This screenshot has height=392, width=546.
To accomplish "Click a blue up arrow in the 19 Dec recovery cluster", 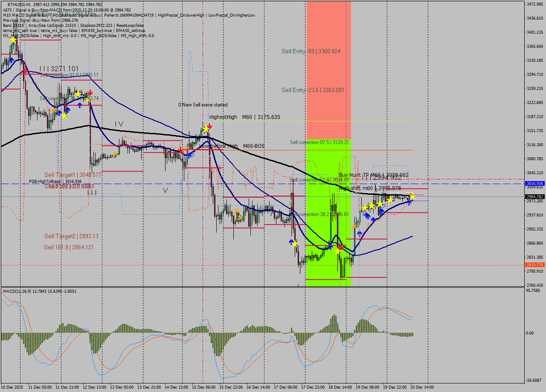I will pyautogui.click(x=368, y=216).
